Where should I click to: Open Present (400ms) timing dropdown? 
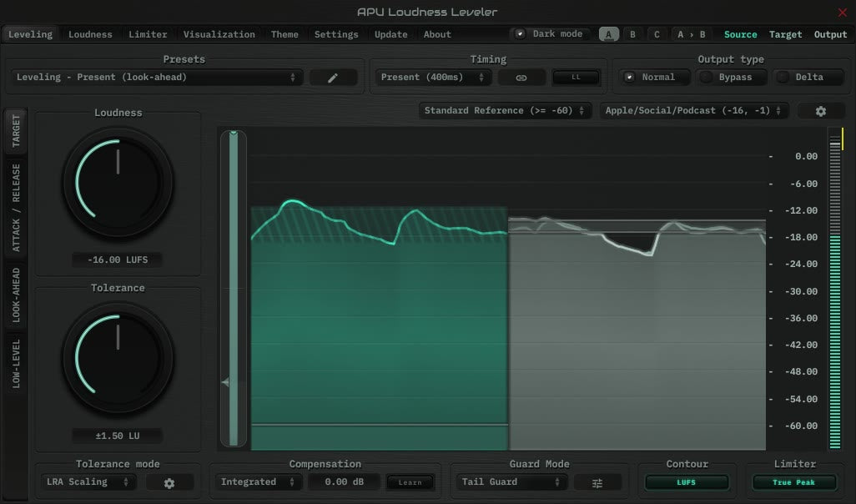click(x=433, y=78)
